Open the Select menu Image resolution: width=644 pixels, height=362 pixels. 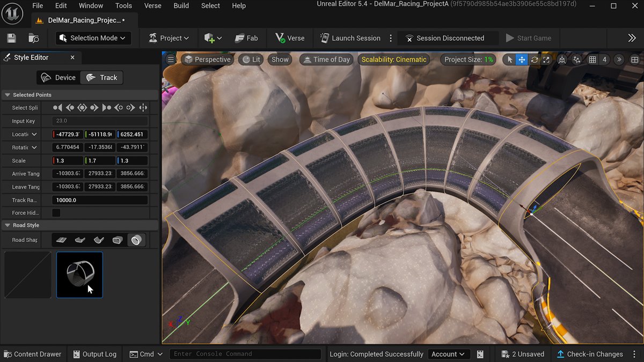click(210, 5)
